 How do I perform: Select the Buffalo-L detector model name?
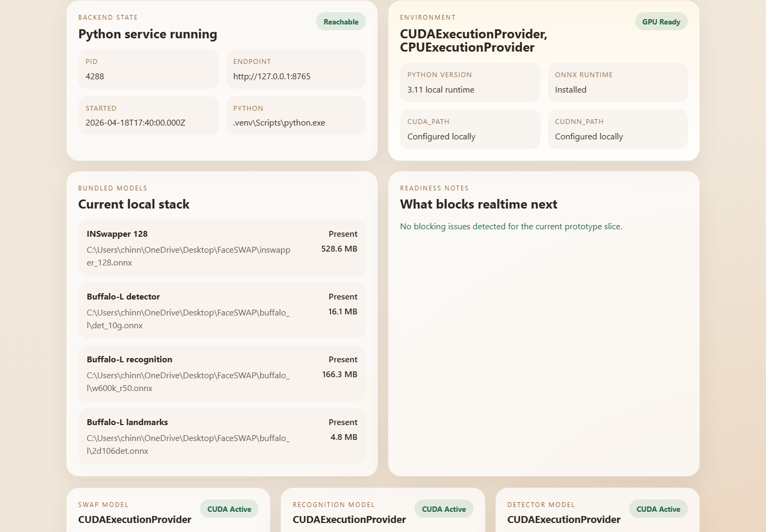click(123, 297)
